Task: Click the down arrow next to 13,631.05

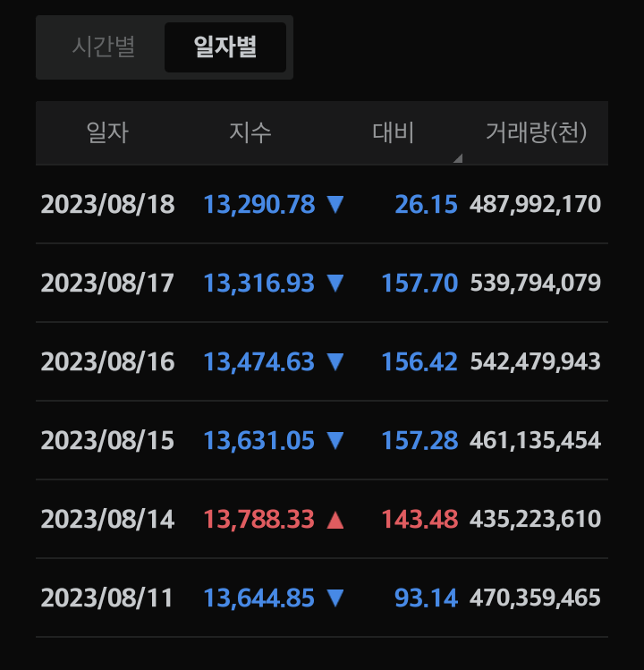Action: coord(335,440)
